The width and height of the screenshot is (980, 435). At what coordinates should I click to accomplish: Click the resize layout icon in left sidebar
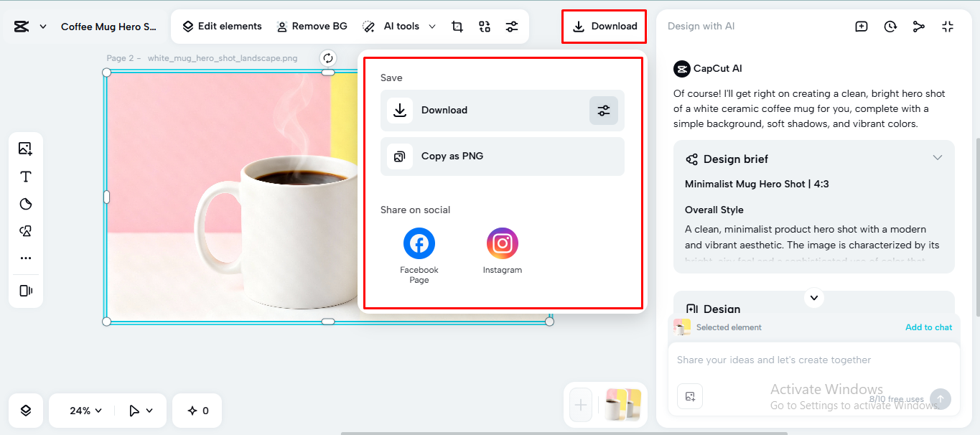[26, 291]
